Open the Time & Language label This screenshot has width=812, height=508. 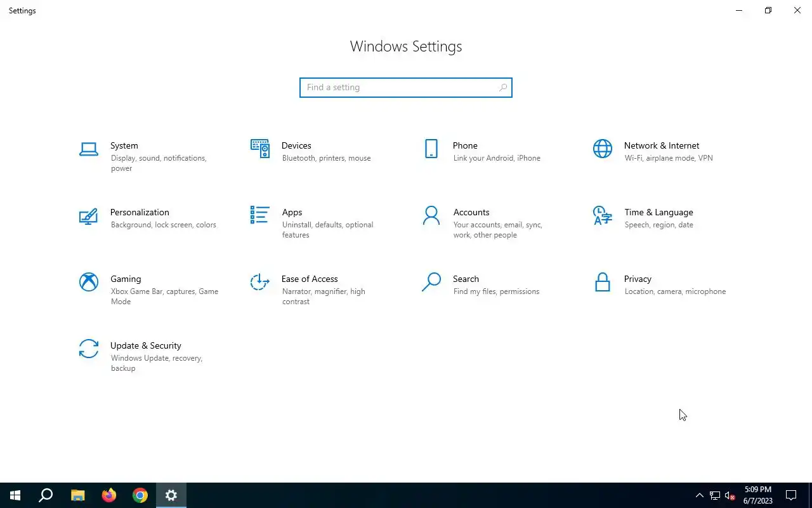(x=658, y=212)
